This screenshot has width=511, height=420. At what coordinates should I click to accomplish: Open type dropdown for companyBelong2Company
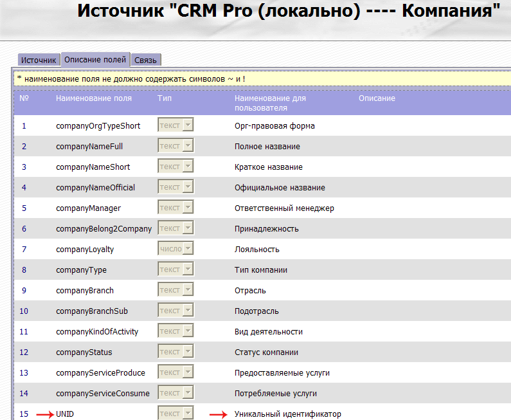(x=175, y=228)
